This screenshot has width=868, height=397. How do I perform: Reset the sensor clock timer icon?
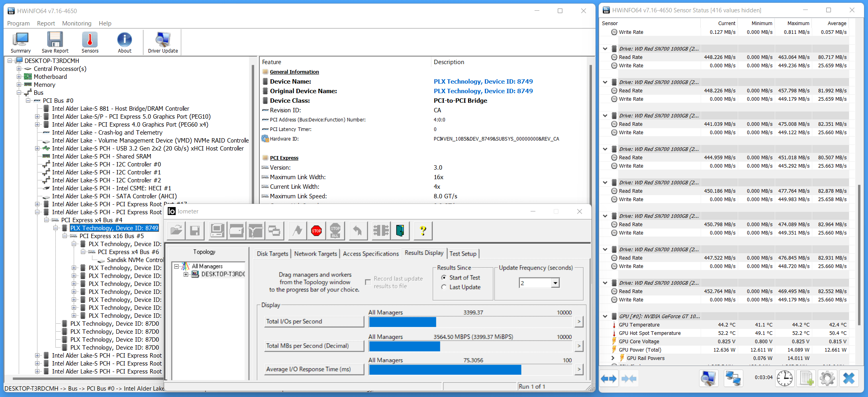click(784, 378)
